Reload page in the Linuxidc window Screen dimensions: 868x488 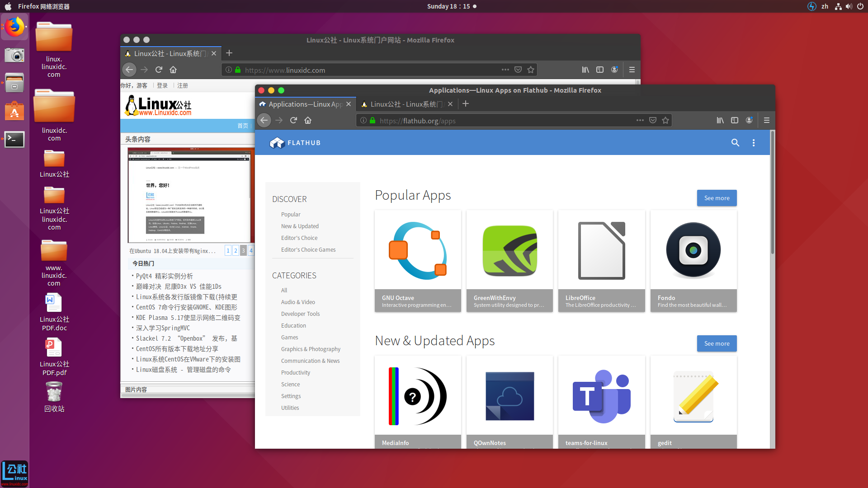click(x=159, y=70)
